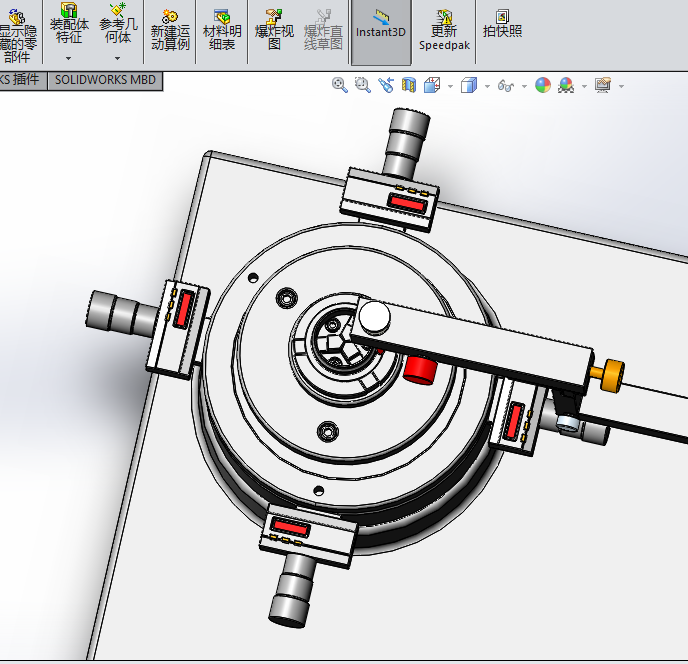Screen dimensions: 688x664
Task: Click the View Orientation icon
Action: (x=432, y=86)
